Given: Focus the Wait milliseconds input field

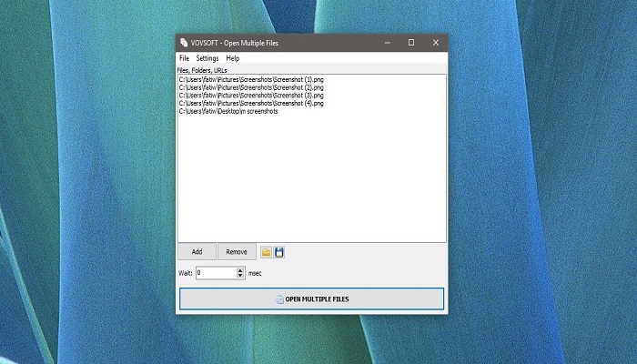Looking at the screenshot, I should click(216, 272).
